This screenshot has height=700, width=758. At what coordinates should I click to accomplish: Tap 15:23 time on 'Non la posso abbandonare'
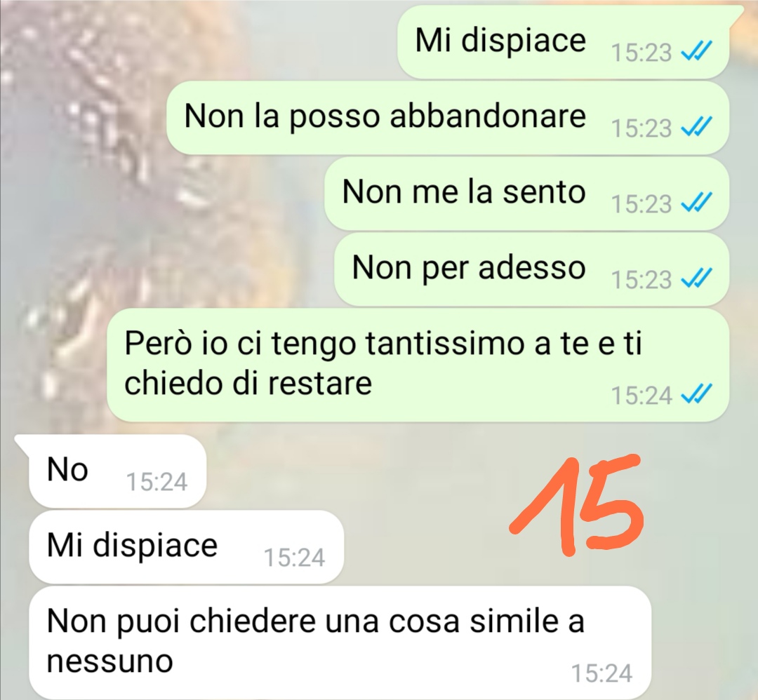[x=641, y=128]
